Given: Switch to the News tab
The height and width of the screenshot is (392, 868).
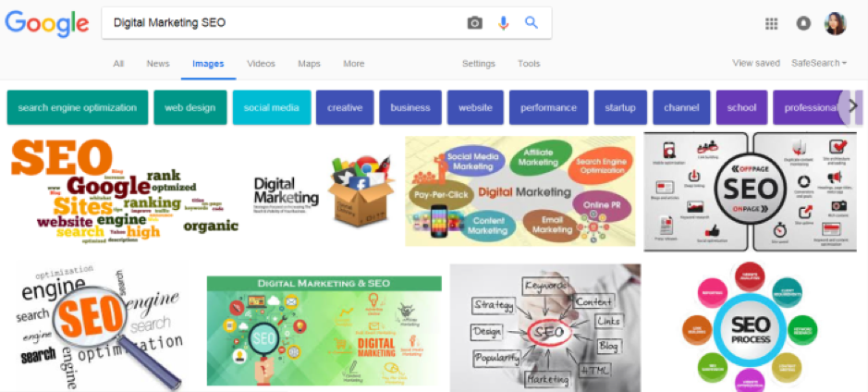Looking at the screenshot, I should tap(158, 64).
